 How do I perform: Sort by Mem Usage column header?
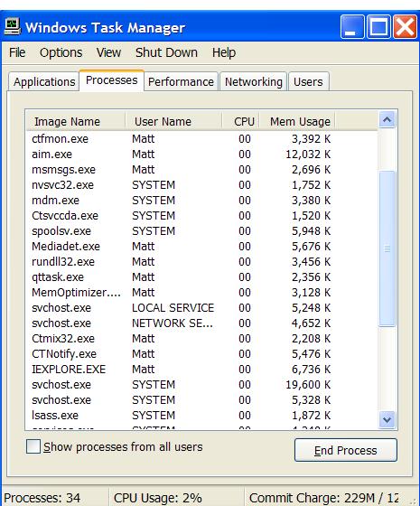click(x=297, y=121)
